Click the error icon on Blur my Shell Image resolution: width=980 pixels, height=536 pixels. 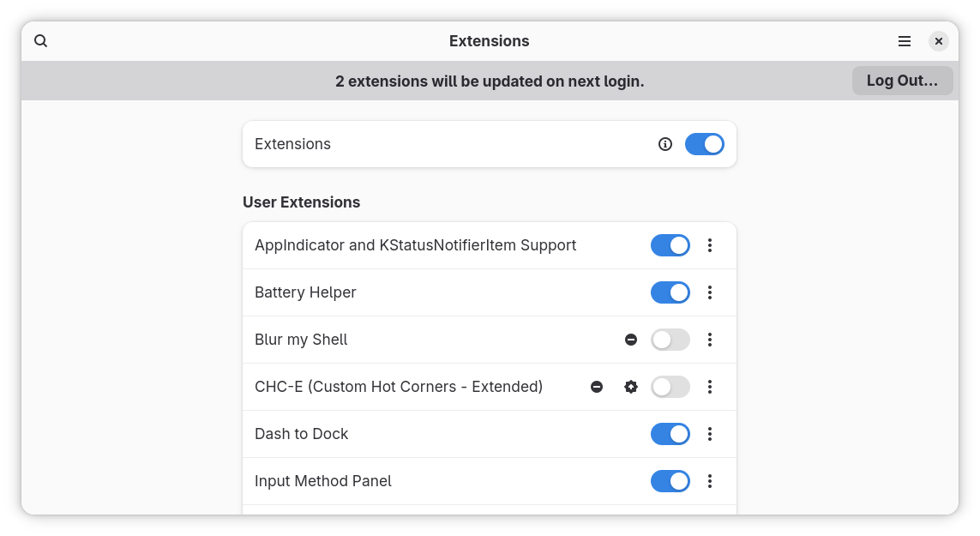click(631, 340)
